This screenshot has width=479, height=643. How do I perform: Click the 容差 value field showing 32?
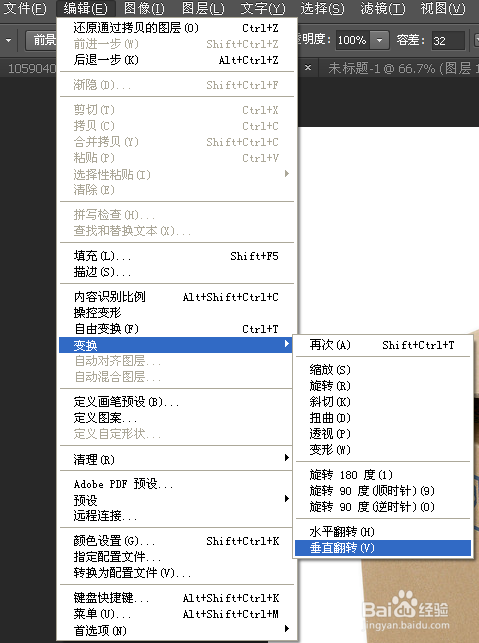(x=448, y=41)
